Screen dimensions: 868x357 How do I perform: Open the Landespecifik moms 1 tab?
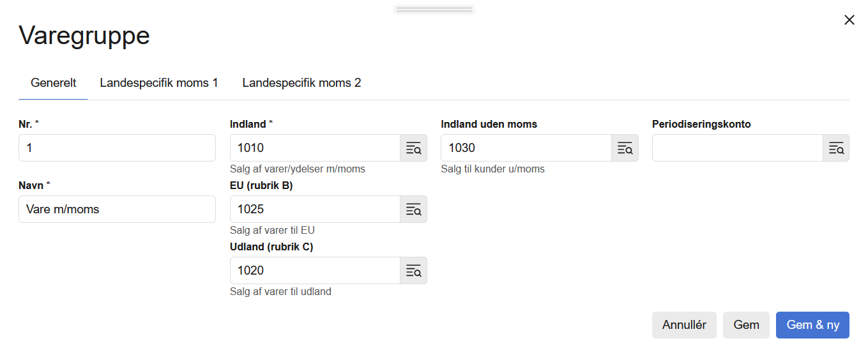point(159,83)
